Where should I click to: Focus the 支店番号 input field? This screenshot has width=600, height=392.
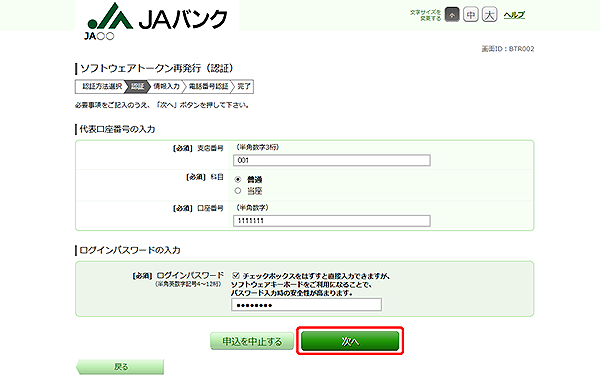(332, 160)
